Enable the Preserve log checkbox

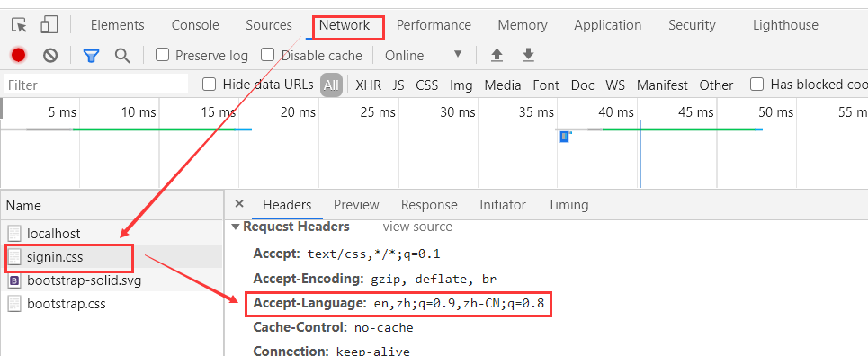[162, 55]
